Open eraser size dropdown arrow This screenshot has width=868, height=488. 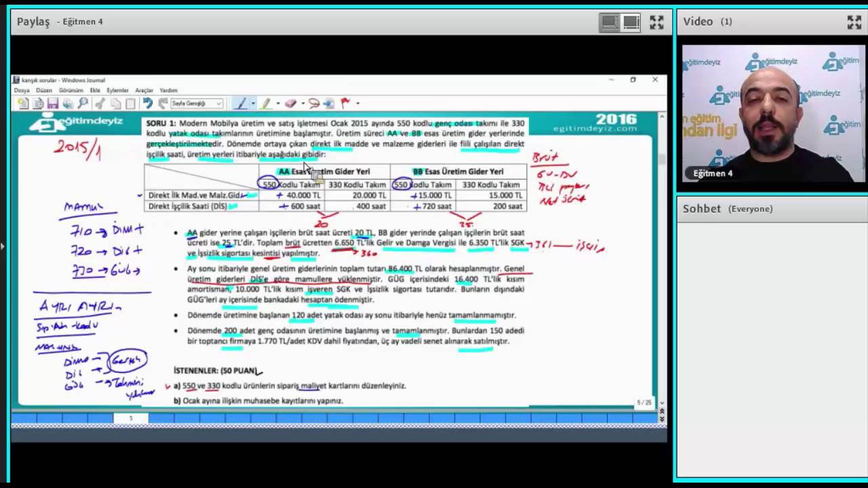302,104
